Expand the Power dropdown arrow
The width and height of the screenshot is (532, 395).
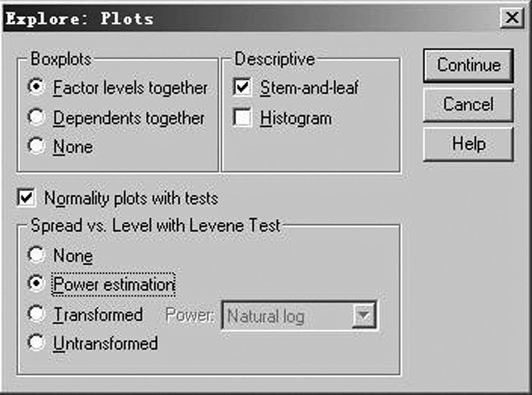coord(363,315)
